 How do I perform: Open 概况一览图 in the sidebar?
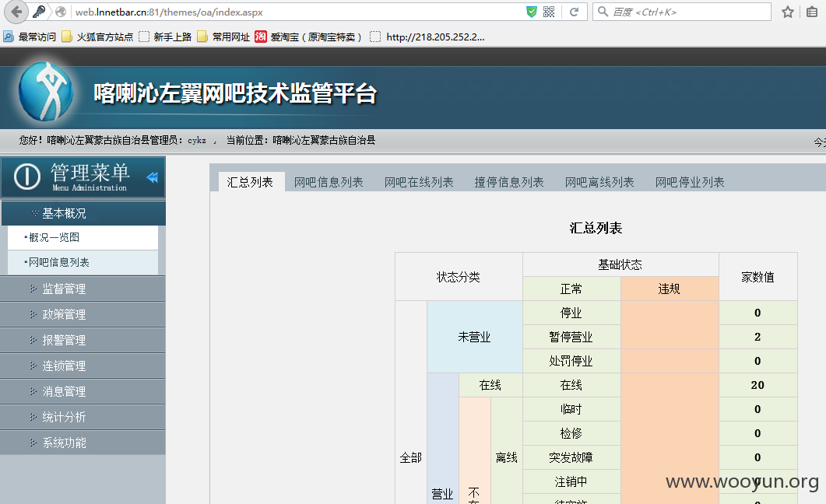pyautogui.click(x=83, y=237)
